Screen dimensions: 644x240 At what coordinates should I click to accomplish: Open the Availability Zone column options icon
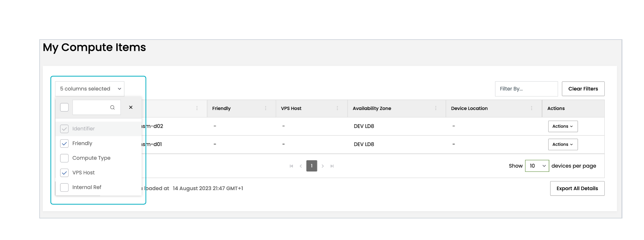pos(436,108)
